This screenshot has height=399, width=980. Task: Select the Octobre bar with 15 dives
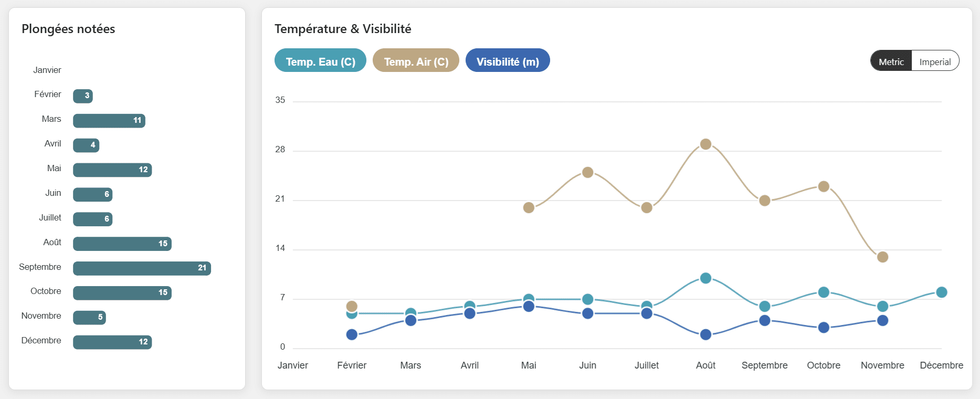[x=122, y=293]
